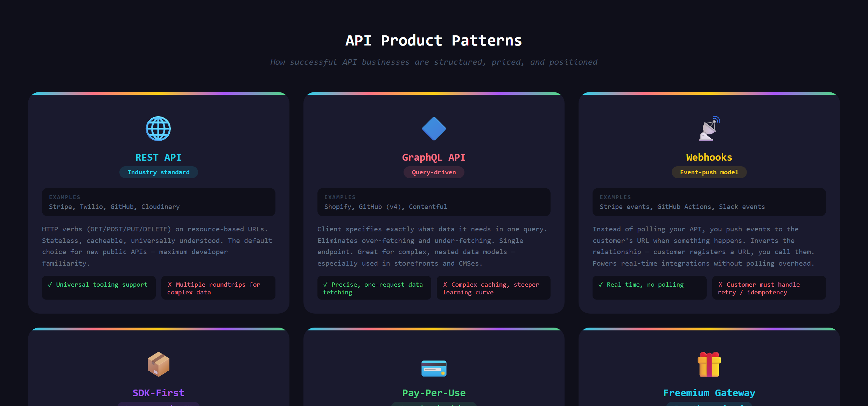Click the GraphQL description paragraph
The image size is (868, 406).
(434, 246)
